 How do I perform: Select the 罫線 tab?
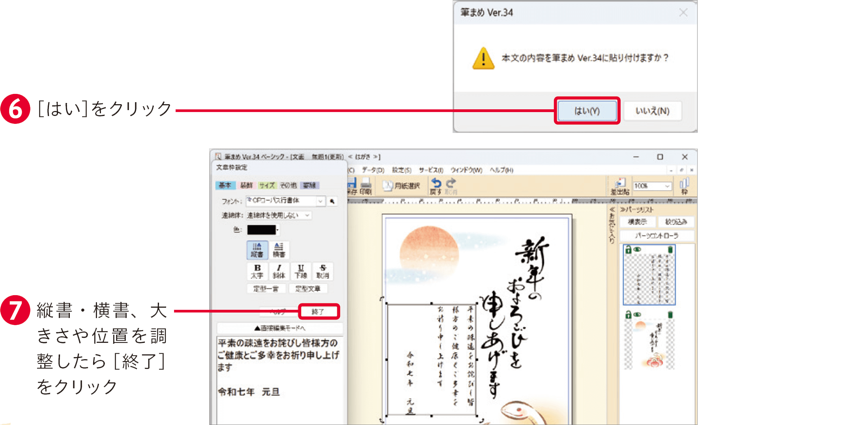tap(309, 185)
